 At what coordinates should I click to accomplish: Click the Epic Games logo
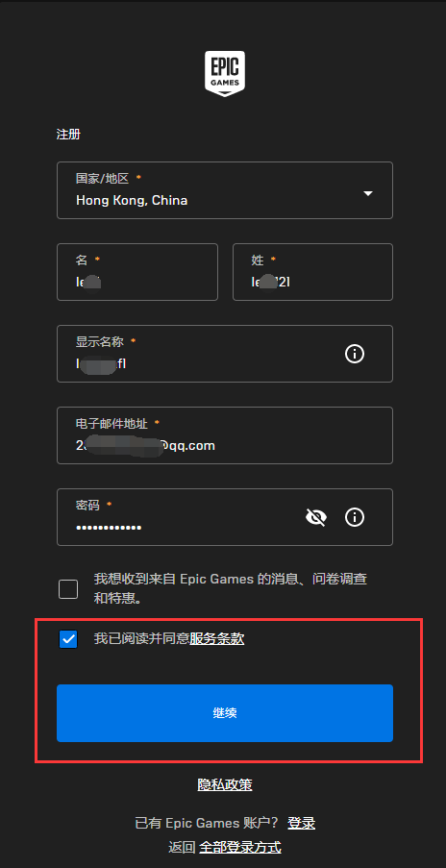[225, 74]
